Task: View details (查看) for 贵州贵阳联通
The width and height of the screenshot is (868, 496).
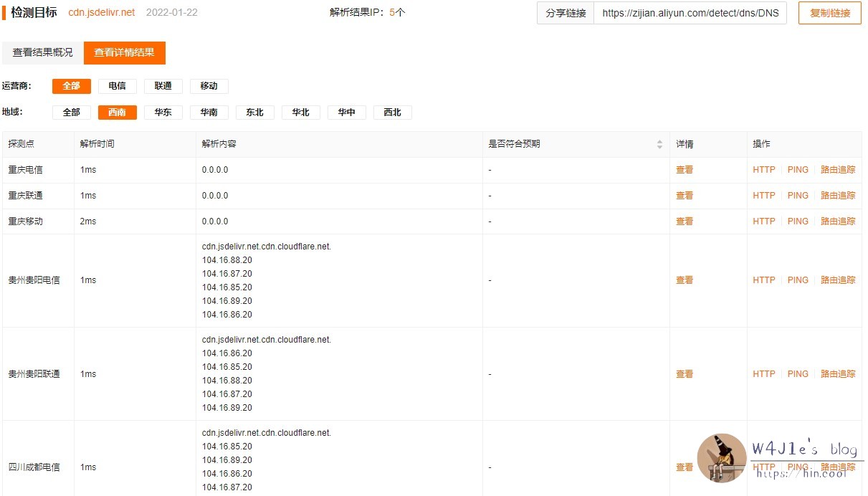Action: point(685,374)
